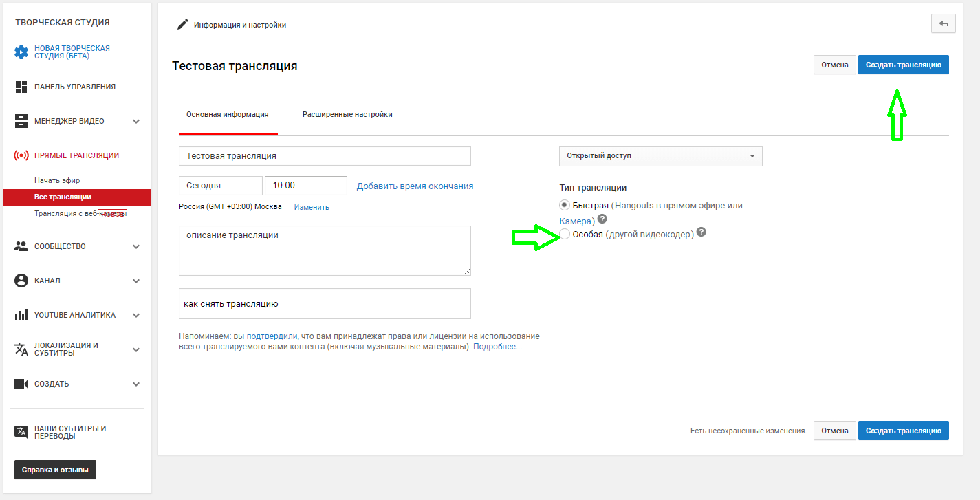Click the translate icon beside ЛОКАЛИЗАЦИЯ И СУБТИТРЫ
Image resolution: width=980 pixels, height=500 pixels.
coord(21,349)
